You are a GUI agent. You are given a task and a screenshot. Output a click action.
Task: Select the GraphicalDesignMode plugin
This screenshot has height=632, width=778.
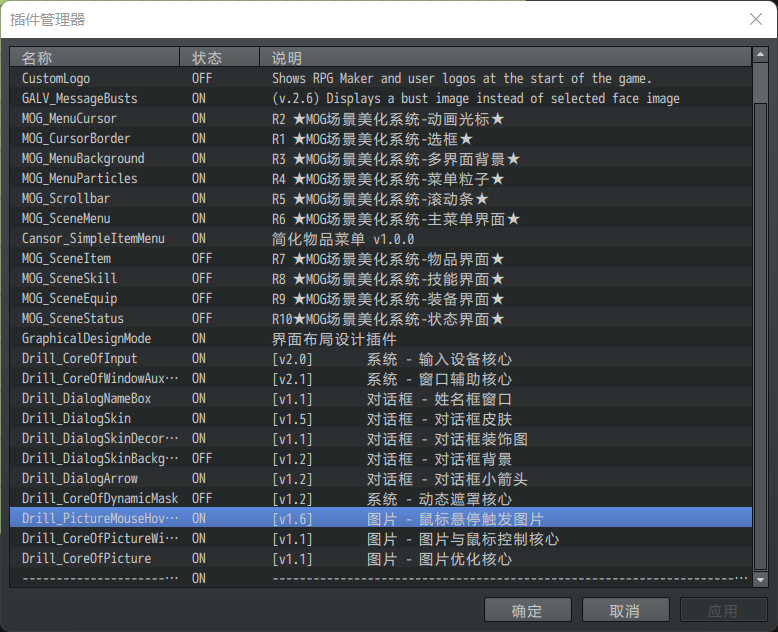tap(381, 338)
